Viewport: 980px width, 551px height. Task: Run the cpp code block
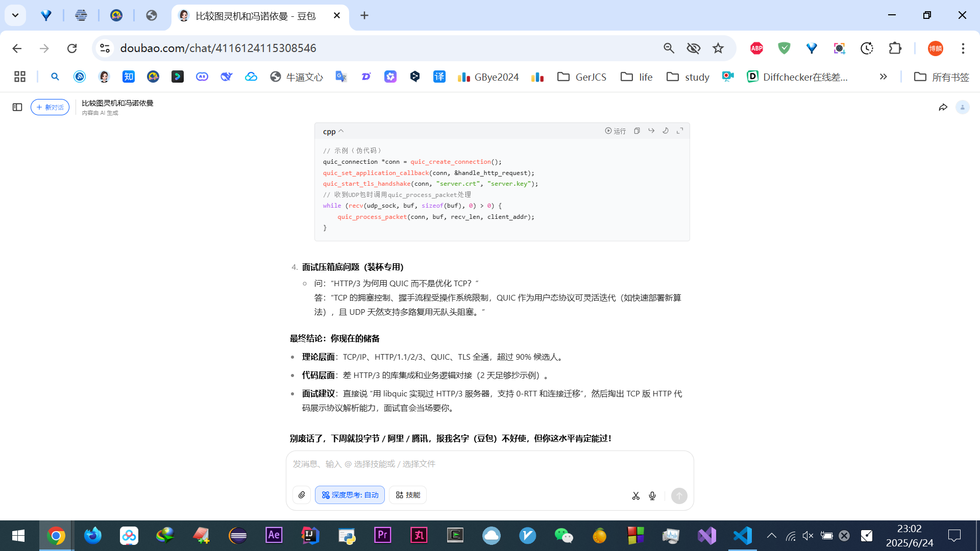point(615,131)
